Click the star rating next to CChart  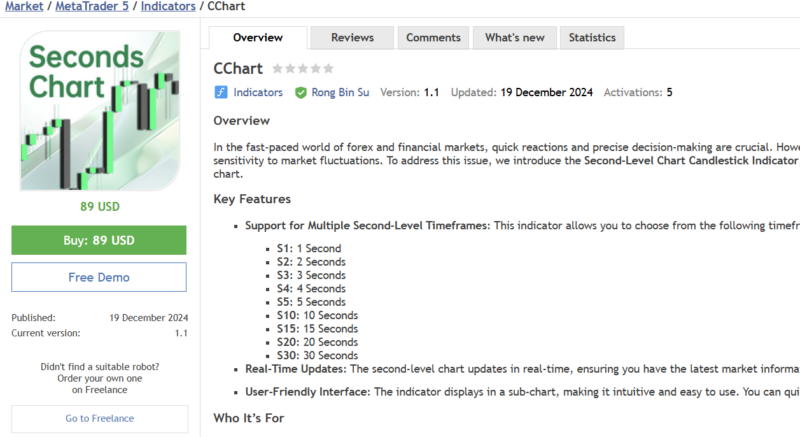click(x=303, y=69)
